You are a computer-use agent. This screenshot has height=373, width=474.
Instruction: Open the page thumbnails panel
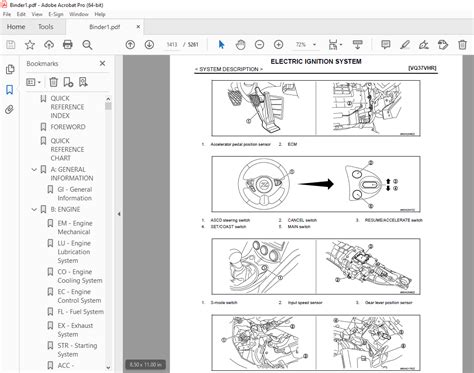click(x=10, y=69)
